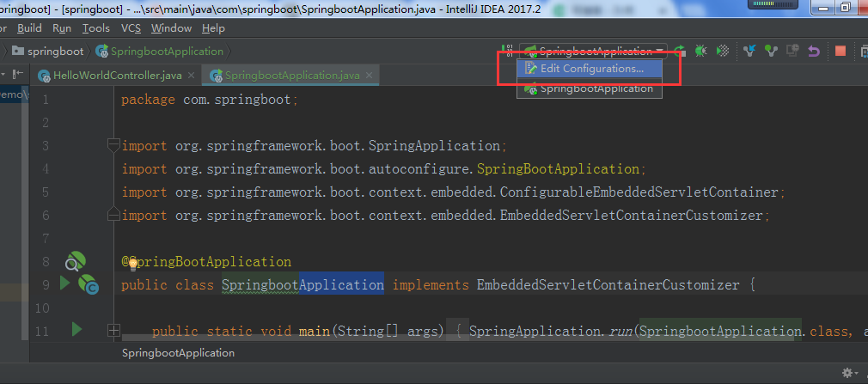Click the Spring class gutter icon on line 9
The image size is (868, 384).
89,285
